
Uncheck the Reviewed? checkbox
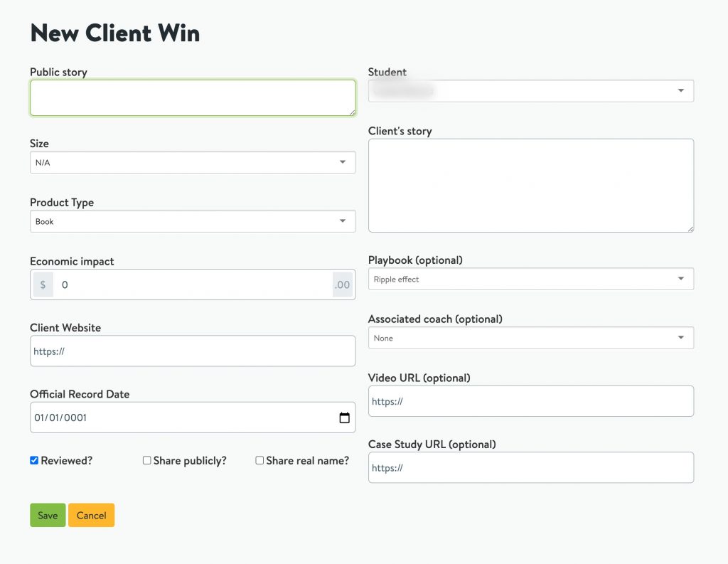[x=34, y=460]
